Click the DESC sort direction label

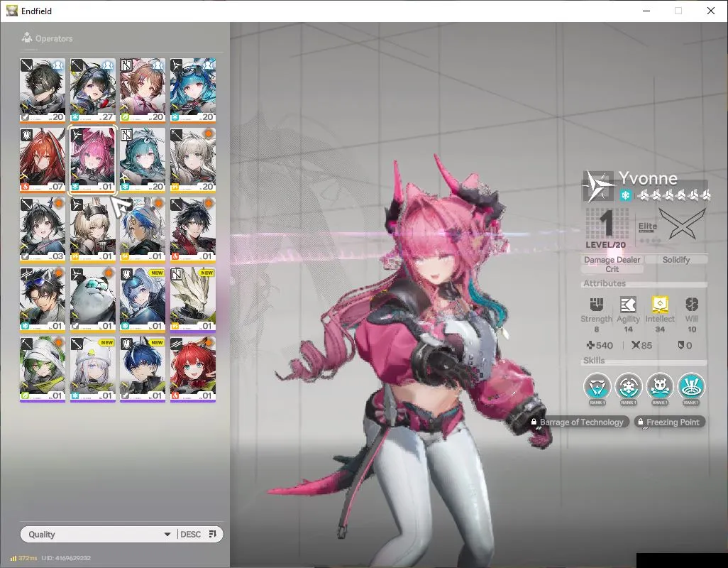click(190, 534)
